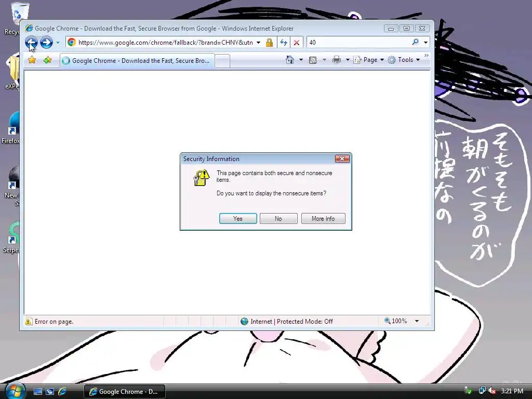This screenshot has width=532, height=399.
Task: Open the Page menu
Action: (368, 60)
